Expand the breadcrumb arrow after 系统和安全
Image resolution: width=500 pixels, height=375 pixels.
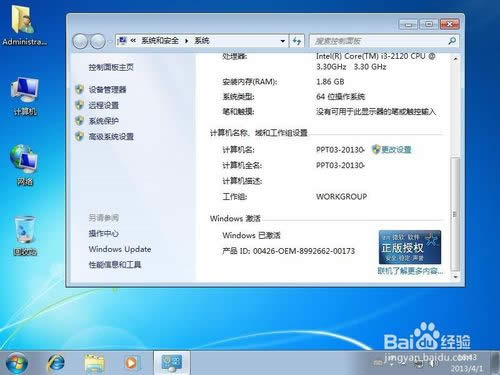[187, 41]
